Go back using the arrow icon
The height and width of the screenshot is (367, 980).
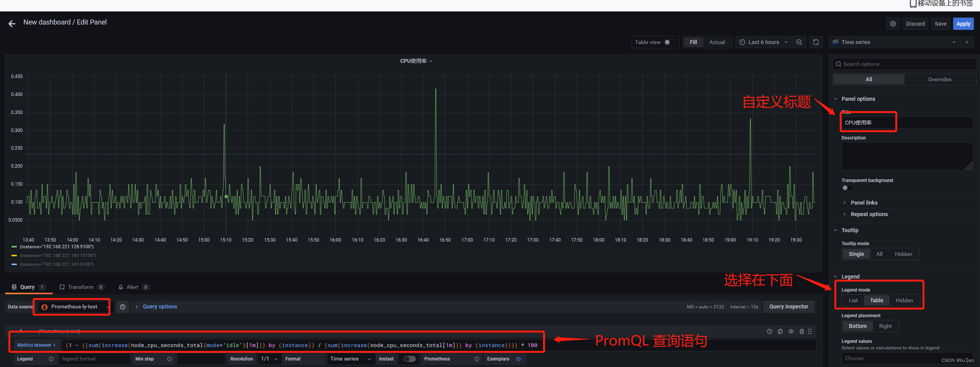click(12, 24)
